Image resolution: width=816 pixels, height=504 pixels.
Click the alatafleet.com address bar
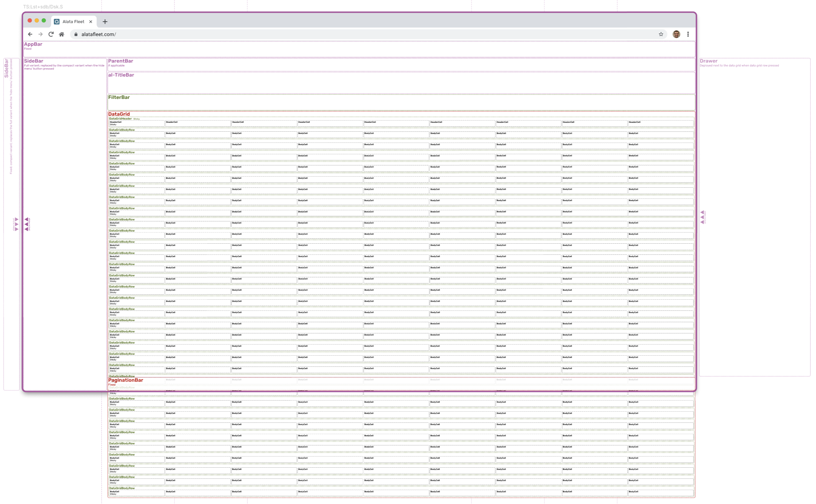(98, 34)
